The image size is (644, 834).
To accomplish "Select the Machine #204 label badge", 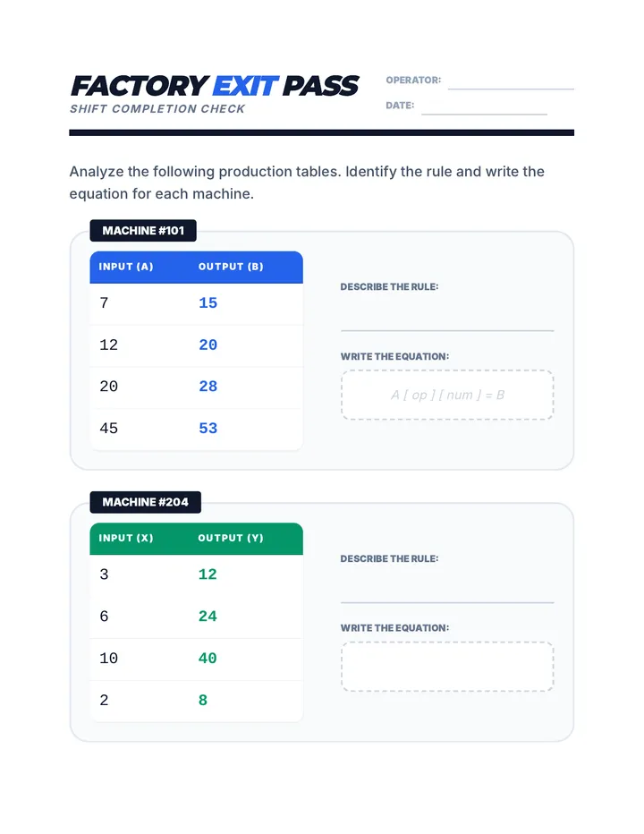I will click(145, 502).
